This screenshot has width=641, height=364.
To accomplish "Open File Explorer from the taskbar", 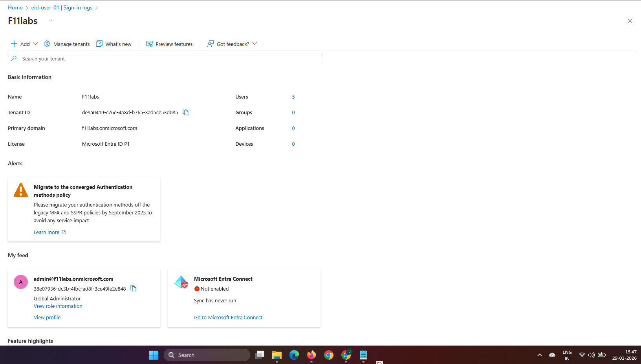I will coord(277,355).
